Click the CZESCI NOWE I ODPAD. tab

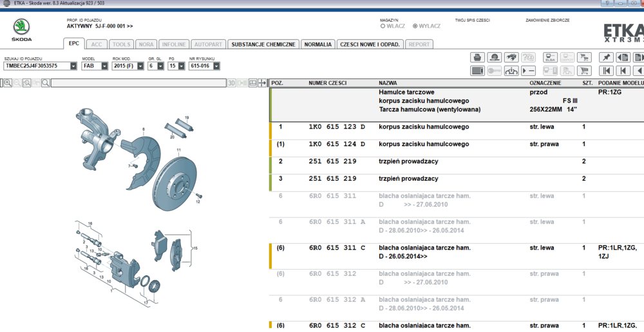coord(370,44)
